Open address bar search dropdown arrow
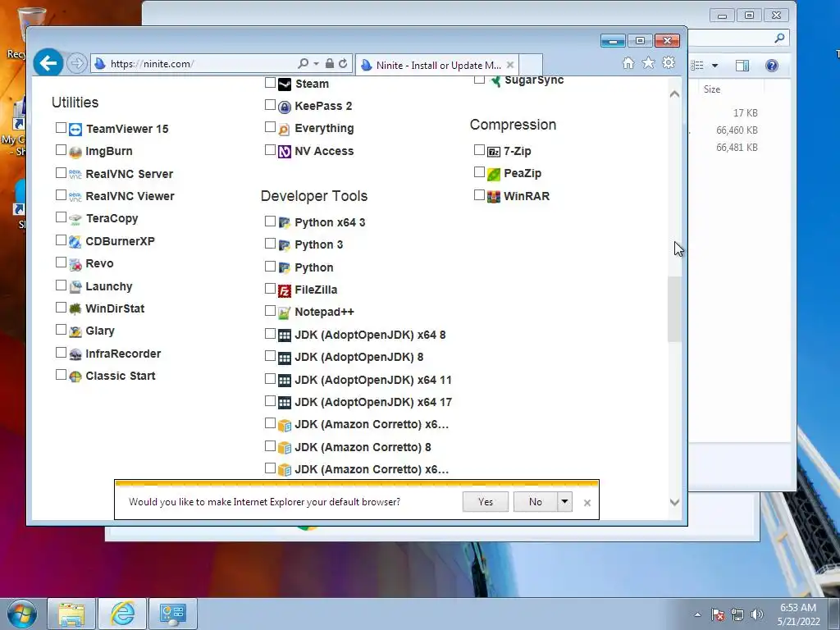The width and height of the screenshot is (840, 630). click(x=316, y=64)
